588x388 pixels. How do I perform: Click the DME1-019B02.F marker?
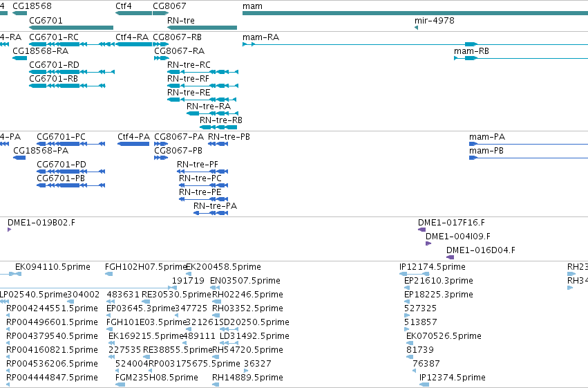(10, 230)
